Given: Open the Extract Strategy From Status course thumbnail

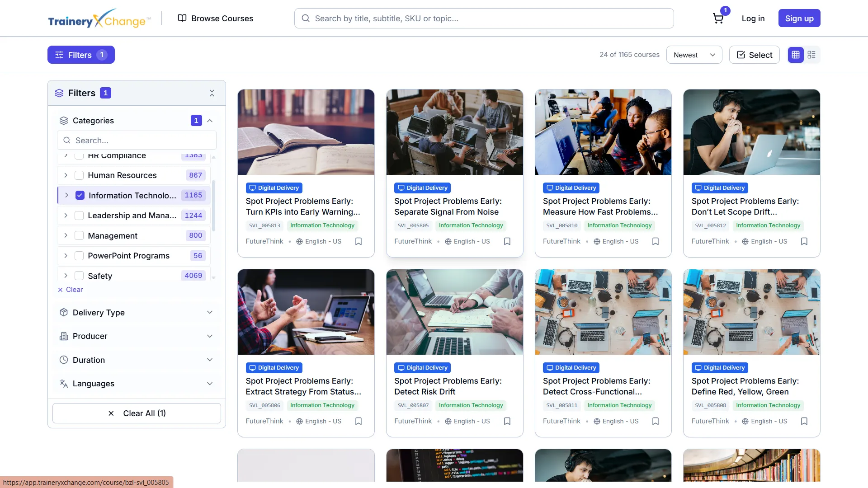Looking at the screenshot, I should pos(306,312).
